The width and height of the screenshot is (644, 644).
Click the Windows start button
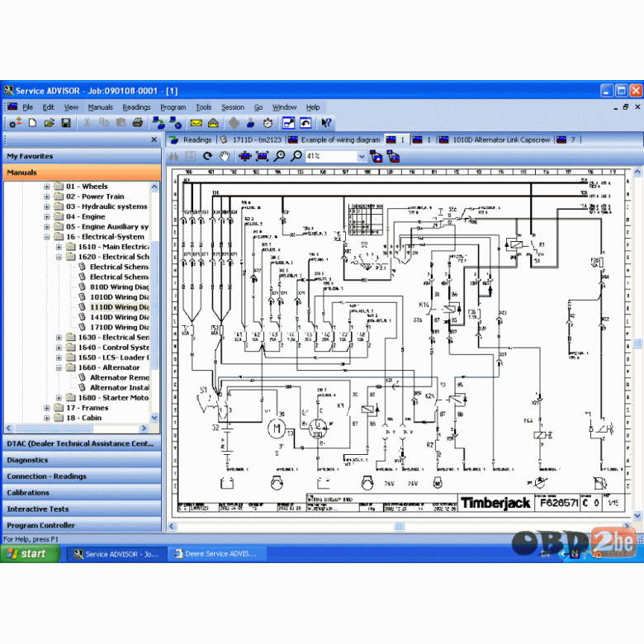click(30, 554)
